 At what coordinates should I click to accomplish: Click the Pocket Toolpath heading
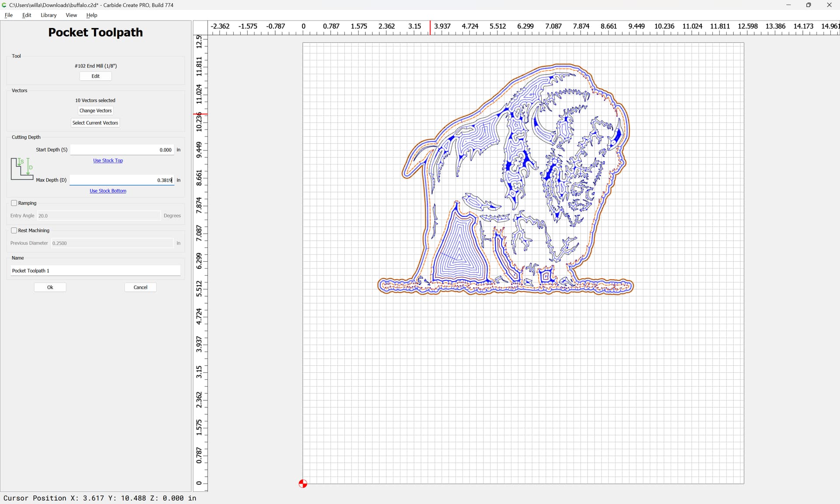[x=95, y=32]
